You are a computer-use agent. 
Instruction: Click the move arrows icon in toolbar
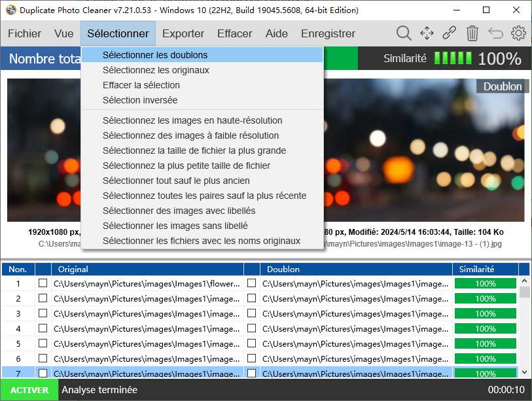point(427,33)
